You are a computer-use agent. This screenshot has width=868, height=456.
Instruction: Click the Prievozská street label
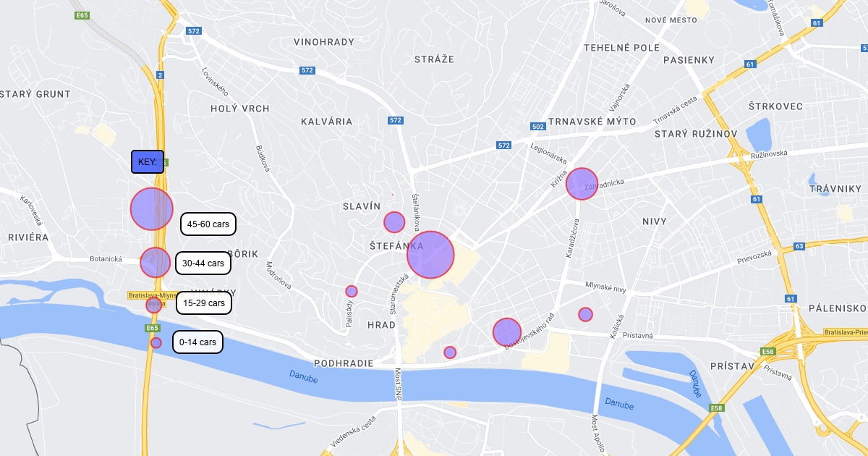[755, 256]
